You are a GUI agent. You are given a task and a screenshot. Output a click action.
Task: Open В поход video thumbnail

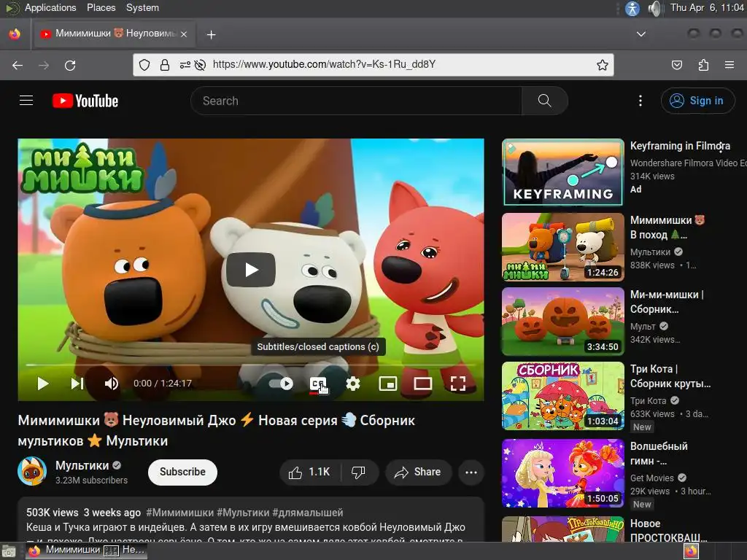coord(562,246)
